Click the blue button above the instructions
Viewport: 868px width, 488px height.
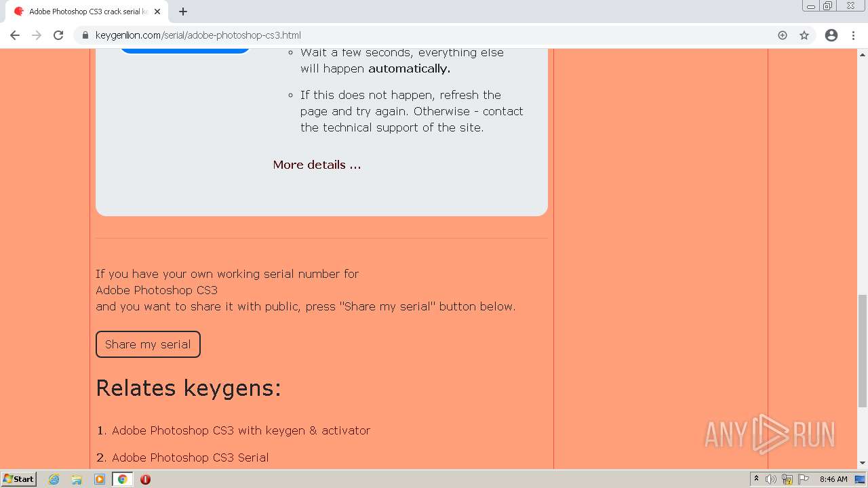pyautogui.click(x=184, y=51)
